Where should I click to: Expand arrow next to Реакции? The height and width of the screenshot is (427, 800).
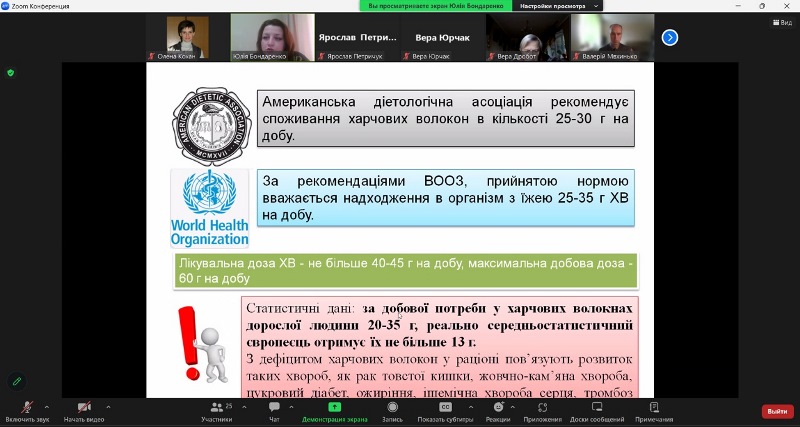click(x=512, y=407)
